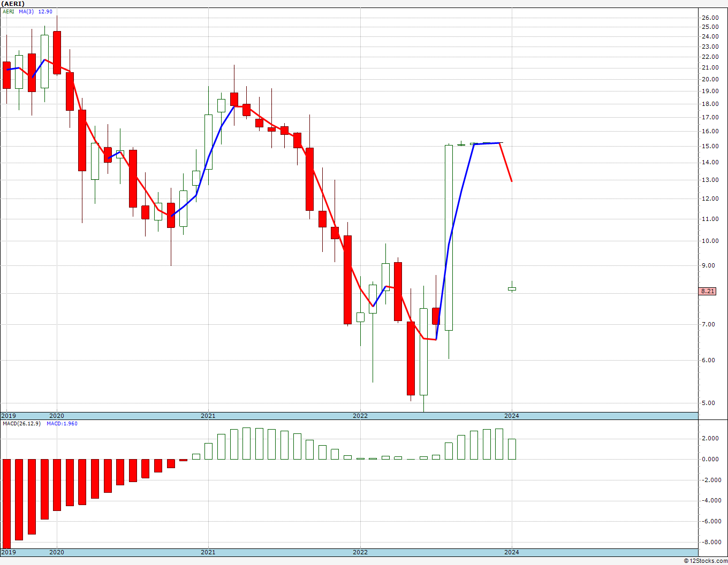This screenshot has width=728, height=565.
Task: Click the 0.000 MACD axis label
Action: click(x=711, y=459)
